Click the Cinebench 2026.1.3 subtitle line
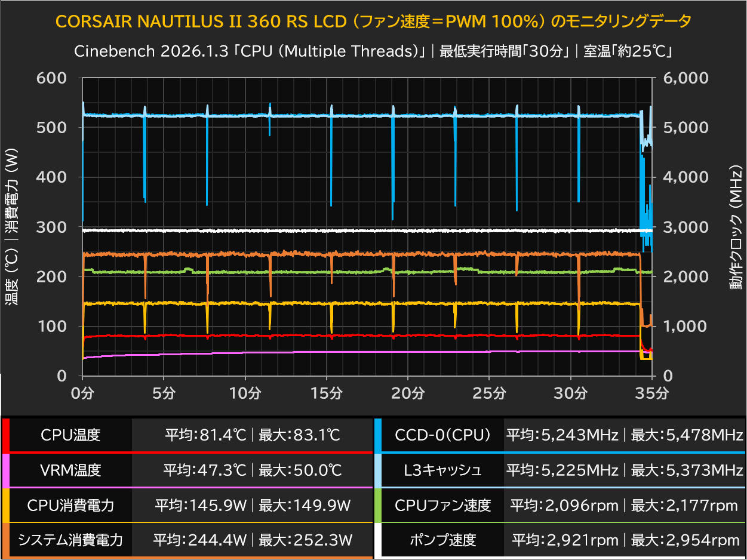The height and width of the screenshot is (560, 747). (374, 51)
